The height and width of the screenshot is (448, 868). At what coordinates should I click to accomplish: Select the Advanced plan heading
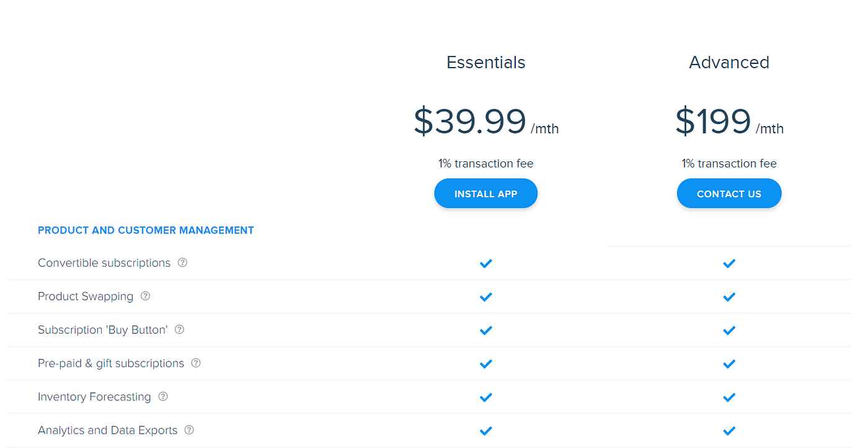point(729,63)
